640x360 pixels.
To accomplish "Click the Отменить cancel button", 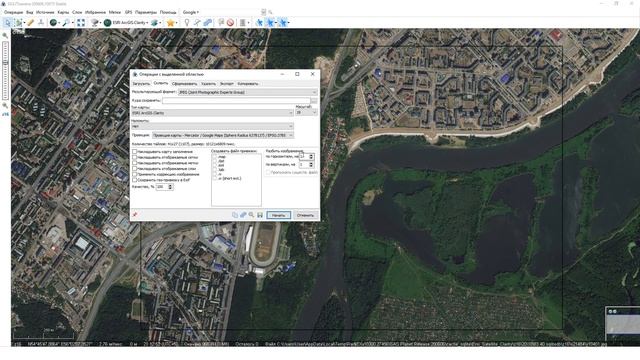I will 305,215.
